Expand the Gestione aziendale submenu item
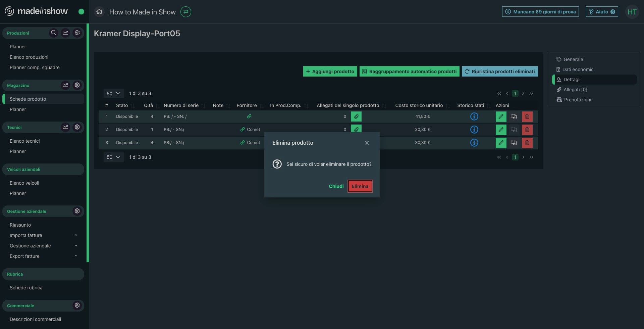This screenshot has height=329, width=644. click(x=43, y=246)
